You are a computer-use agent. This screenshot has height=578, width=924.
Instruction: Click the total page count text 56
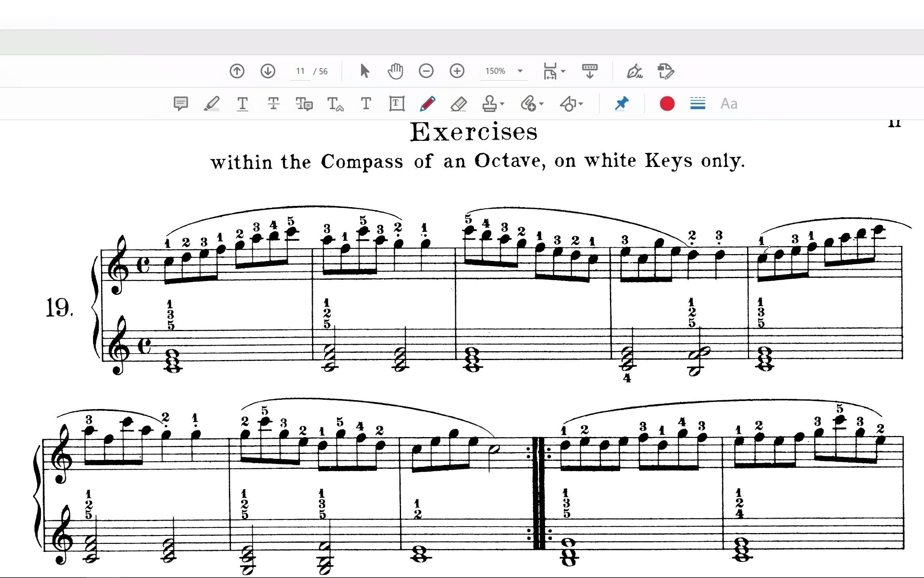(x=323, y=71)
